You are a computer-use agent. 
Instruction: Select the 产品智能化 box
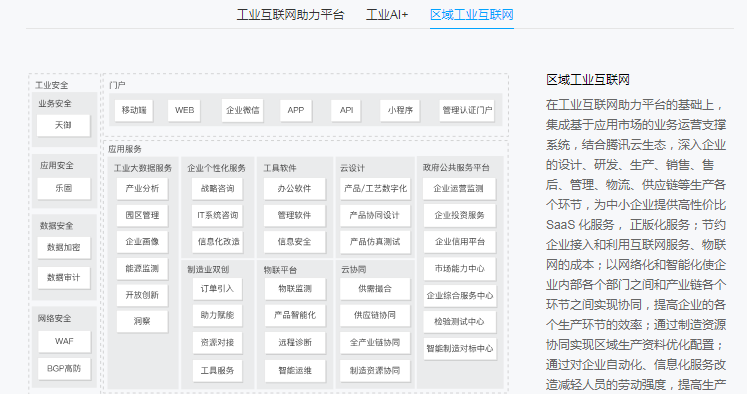coord(295,315)
